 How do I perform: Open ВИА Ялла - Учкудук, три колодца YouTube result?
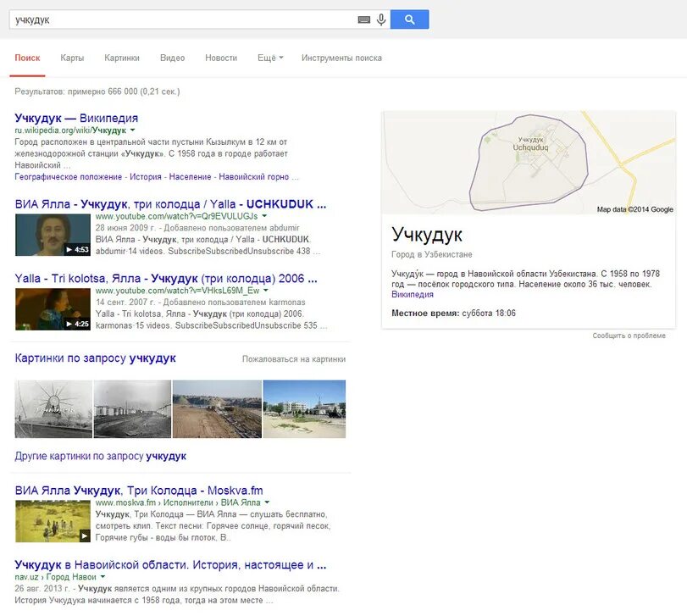[170, 204]
